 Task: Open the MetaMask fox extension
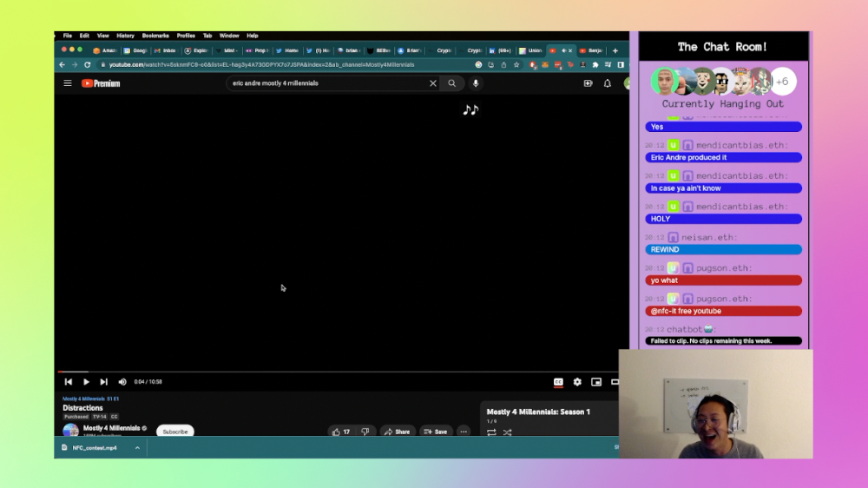(x=545, y=65)
